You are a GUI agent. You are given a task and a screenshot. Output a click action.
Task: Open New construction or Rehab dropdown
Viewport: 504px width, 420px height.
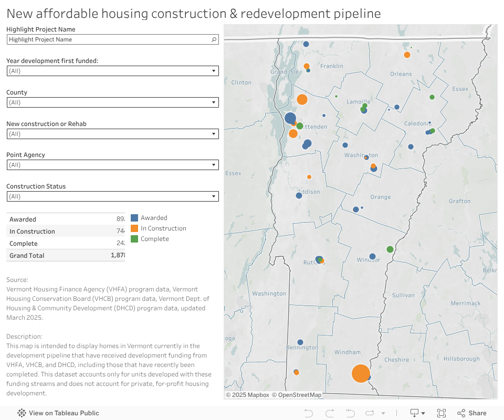tap(214, 134)
